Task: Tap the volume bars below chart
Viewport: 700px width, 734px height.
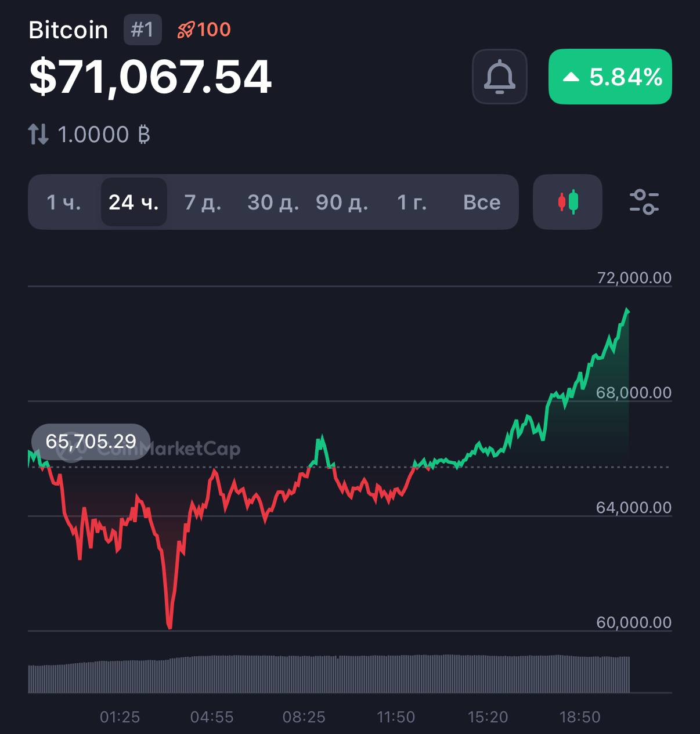Action: (x=329, y=674)
